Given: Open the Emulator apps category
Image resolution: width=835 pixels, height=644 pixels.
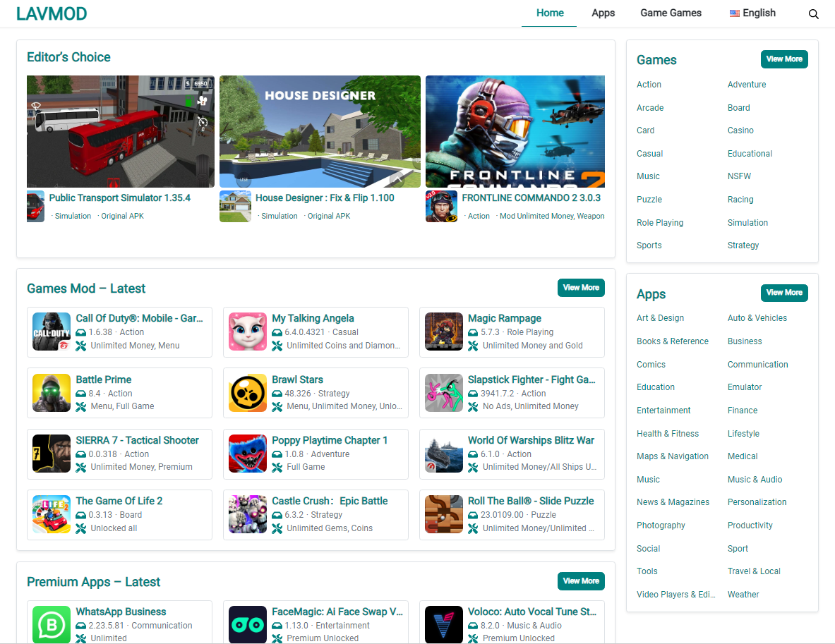Looking at the screenshot, I should pyautogui.click(x=745, y=387).
